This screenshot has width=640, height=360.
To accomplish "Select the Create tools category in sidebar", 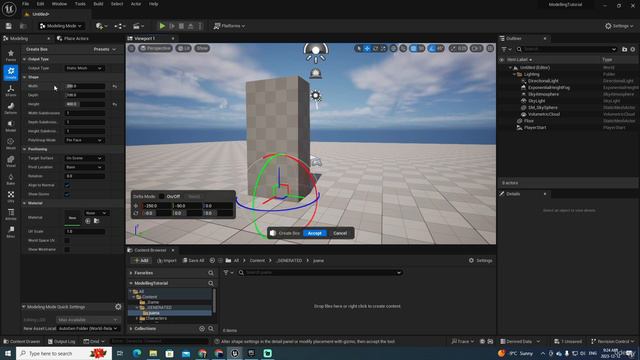I will [11, 73].
